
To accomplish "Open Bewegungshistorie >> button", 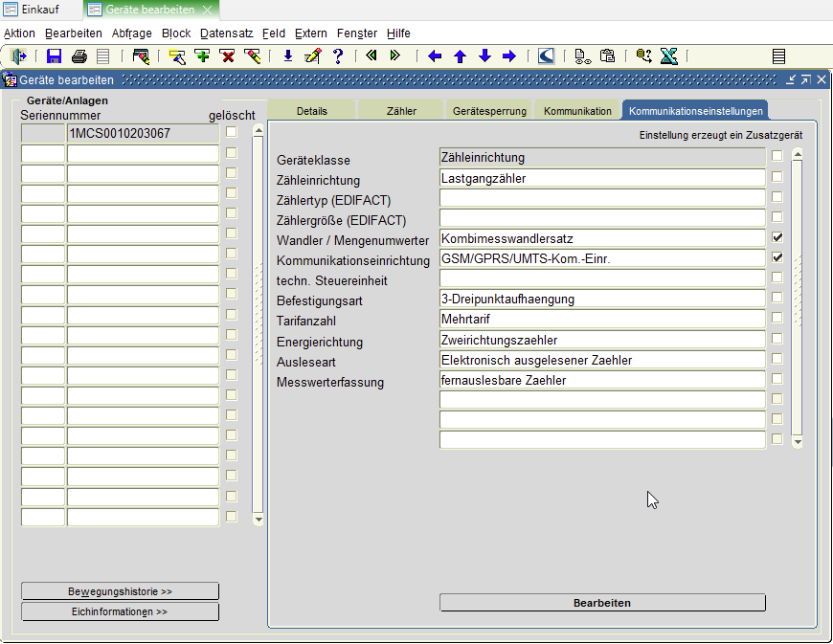I will (120, 591).
